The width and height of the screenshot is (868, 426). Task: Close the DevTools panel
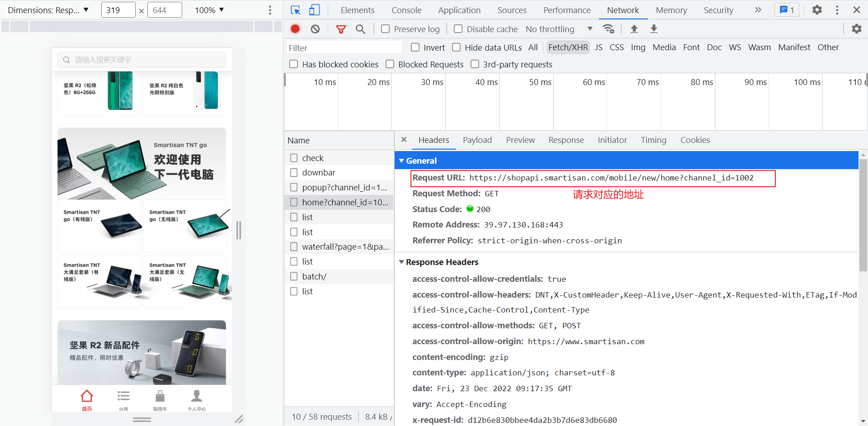coord(857,10)
